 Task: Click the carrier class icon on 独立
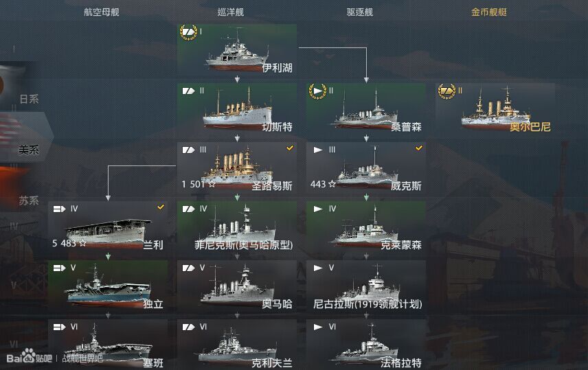coord(59,268)
